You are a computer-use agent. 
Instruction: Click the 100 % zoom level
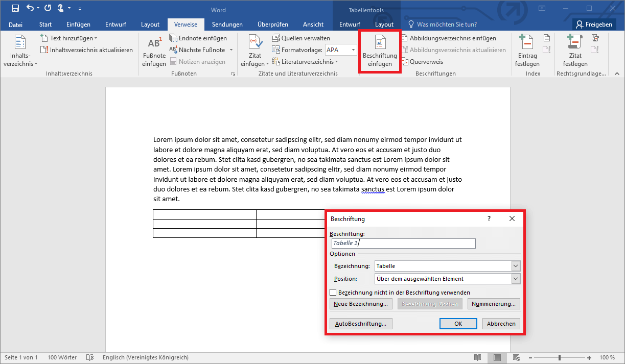607,357
